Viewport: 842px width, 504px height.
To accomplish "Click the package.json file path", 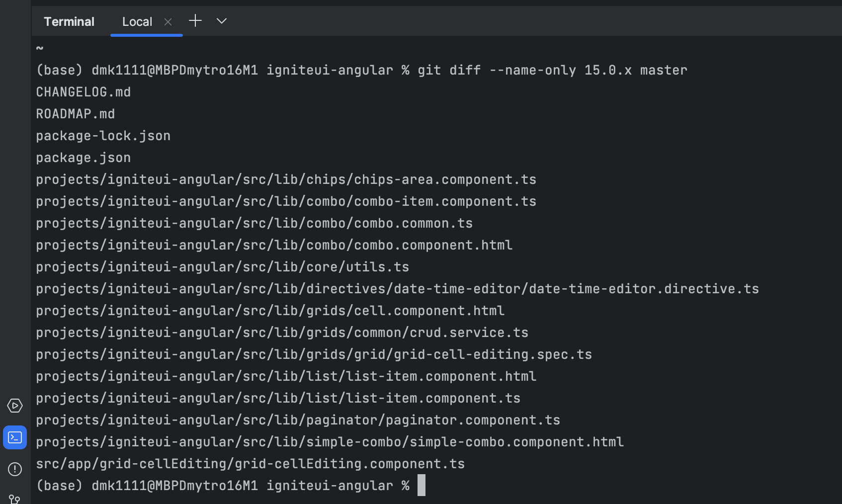I will coord(83,157).
